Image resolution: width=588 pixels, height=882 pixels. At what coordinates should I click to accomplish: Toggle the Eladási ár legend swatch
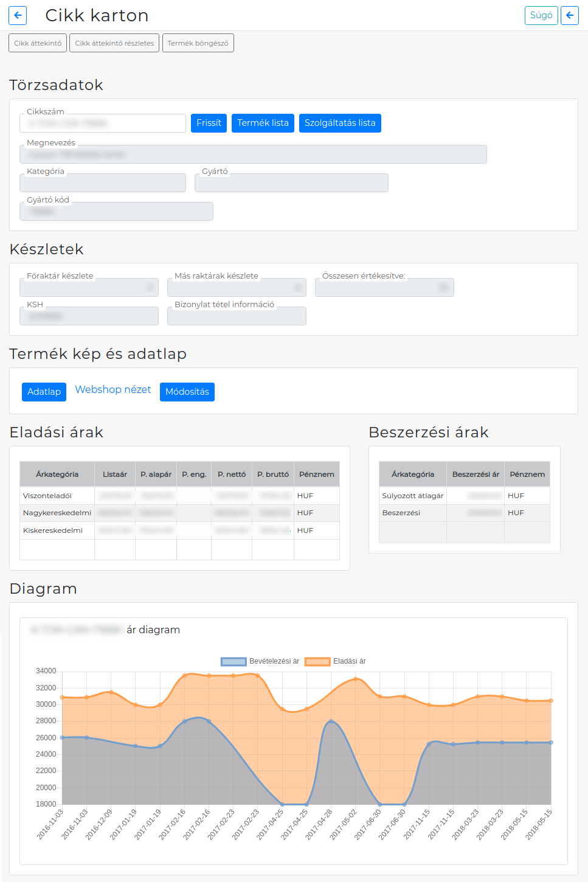point(317,661)
